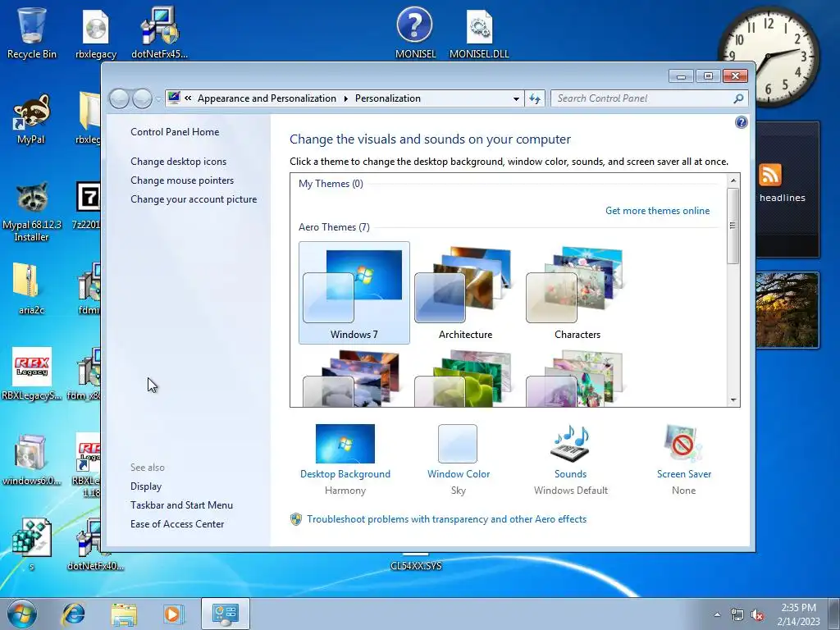Click the taskbar clock and date
This screenshot has height=630, width=840.
798,614
